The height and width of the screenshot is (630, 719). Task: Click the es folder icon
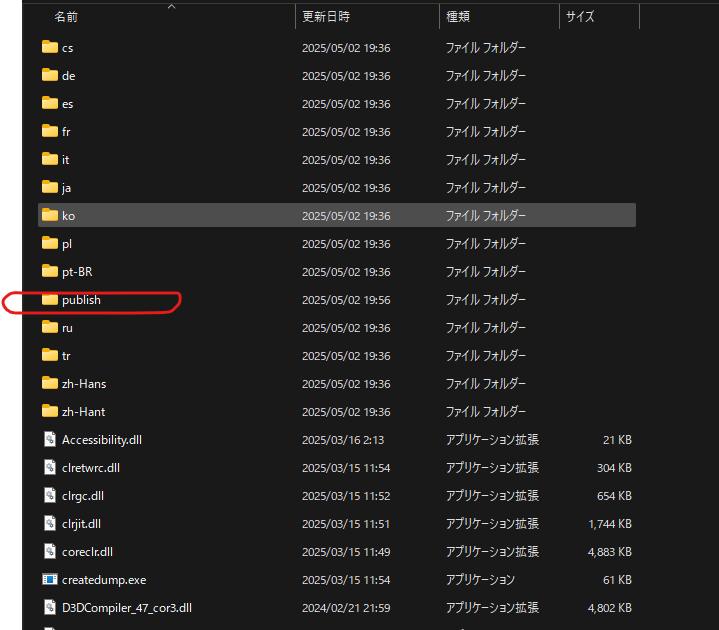pos(50,103)
